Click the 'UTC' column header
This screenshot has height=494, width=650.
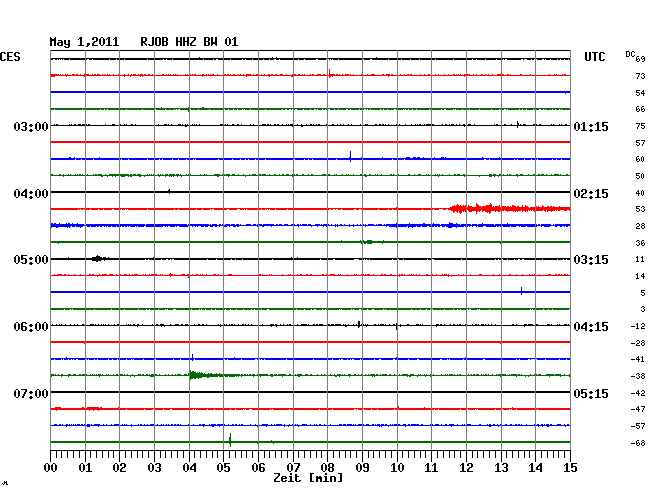click(x=595, y=57)
